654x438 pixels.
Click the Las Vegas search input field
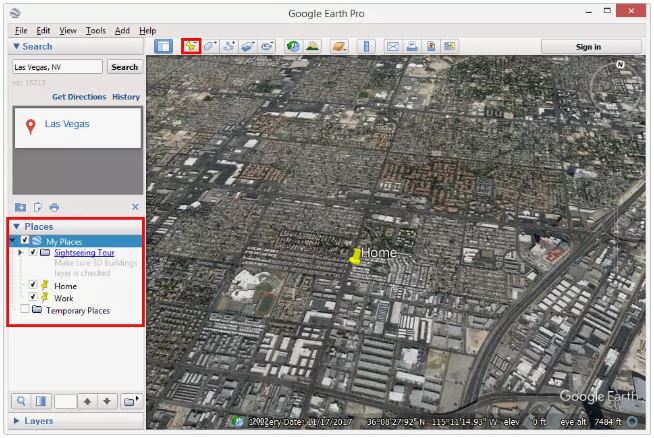tap(58, 67)
